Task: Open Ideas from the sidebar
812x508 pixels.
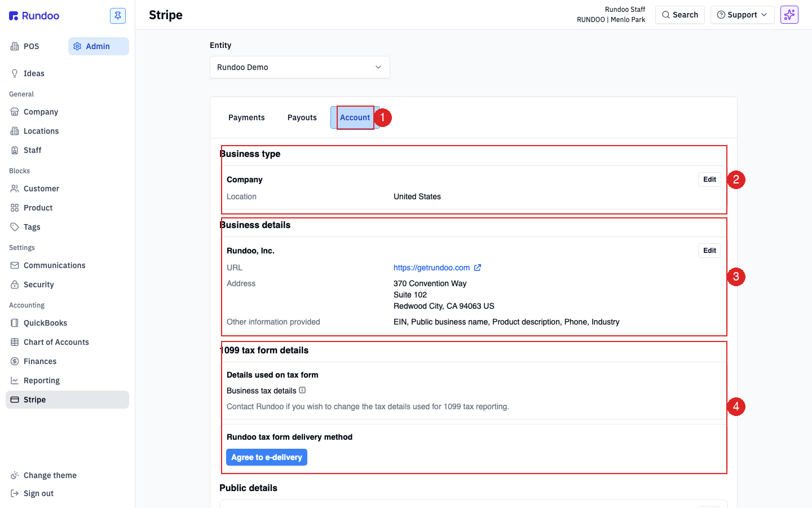Action: click(x=67, y=73)
